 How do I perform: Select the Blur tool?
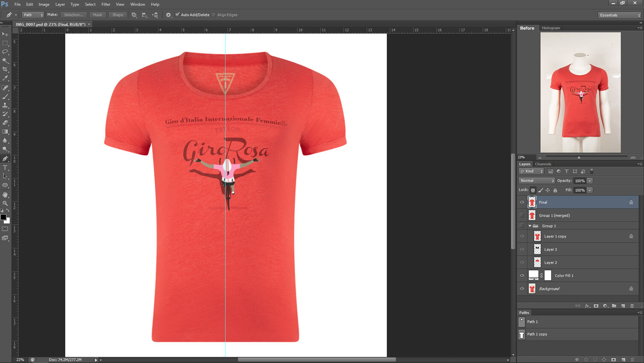pyautogui.click(x=5, y=141)
